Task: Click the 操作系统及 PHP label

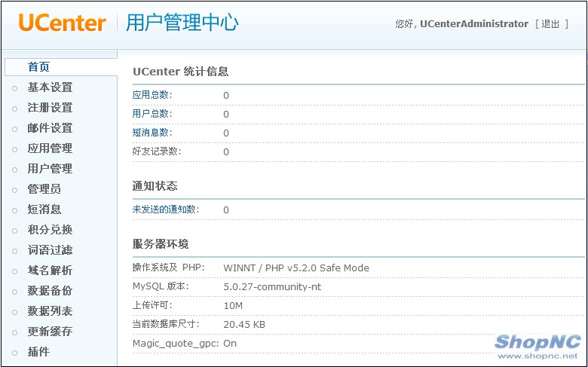Action: tap(168, 268)
